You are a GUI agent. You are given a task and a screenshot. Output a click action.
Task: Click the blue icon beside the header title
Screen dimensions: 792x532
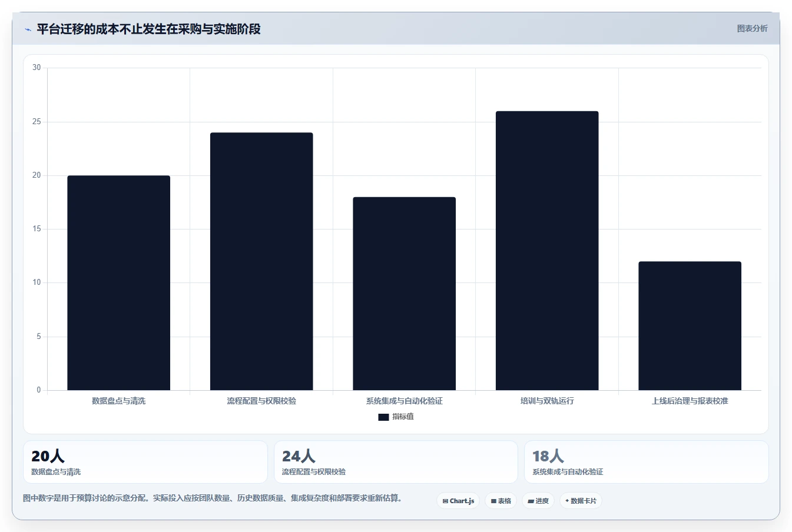[28, 29]
